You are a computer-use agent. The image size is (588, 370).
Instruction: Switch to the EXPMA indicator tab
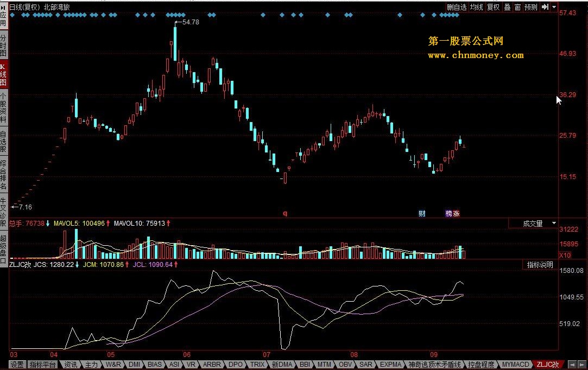[391, 365]
